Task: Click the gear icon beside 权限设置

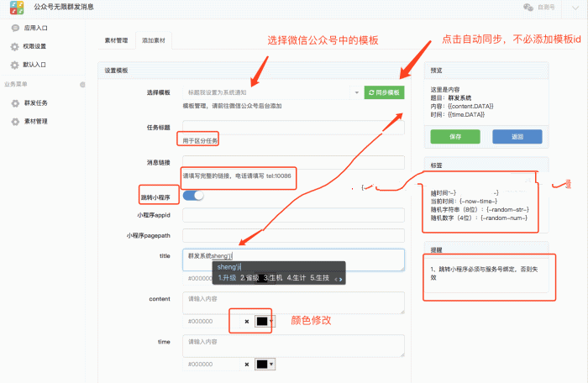Action: coord(14,45)
